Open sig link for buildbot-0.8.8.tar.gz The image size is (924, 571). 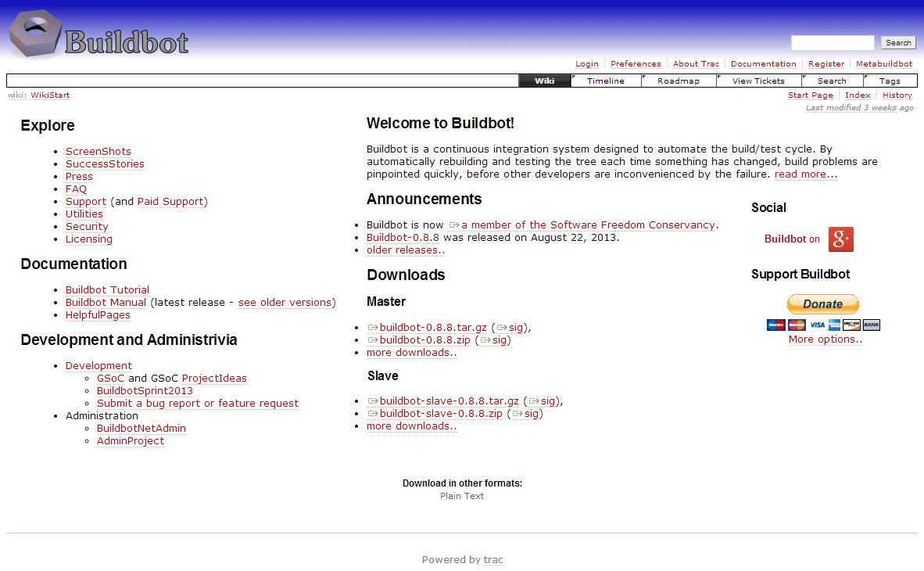510,328
